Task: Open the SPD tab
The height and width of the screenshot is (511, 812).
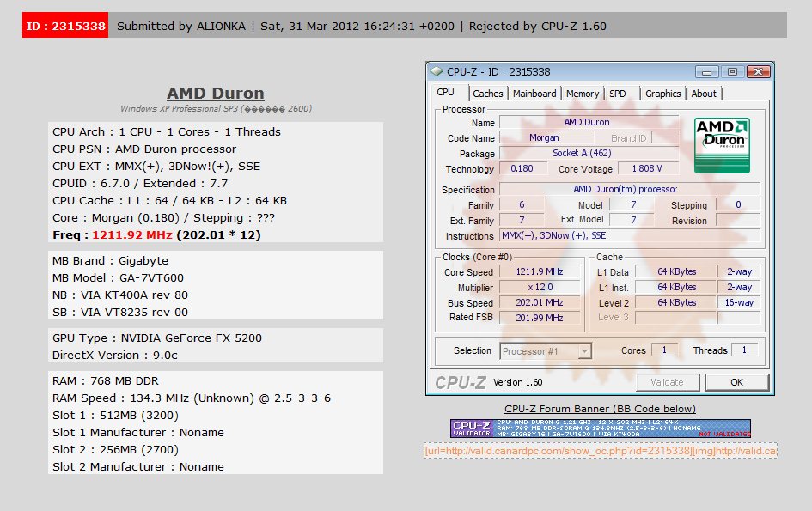Action: click(x=617, y=94)
